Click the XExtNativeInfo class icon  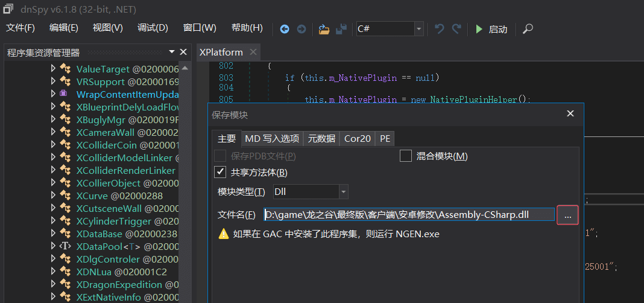(x=65, y=297)
